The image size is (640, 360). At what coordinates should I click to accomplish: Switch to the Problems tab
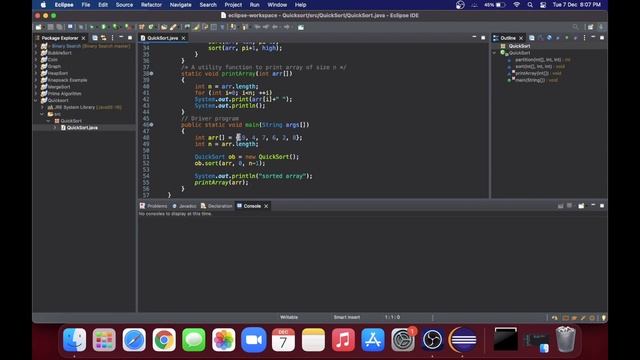153,206
